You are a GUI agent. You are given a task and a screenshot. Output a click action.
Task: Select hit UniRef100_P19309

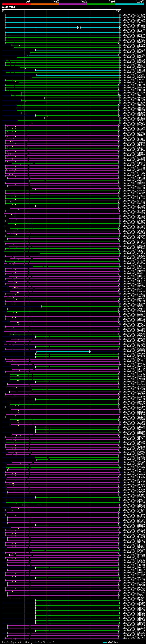tap(134, 208)
